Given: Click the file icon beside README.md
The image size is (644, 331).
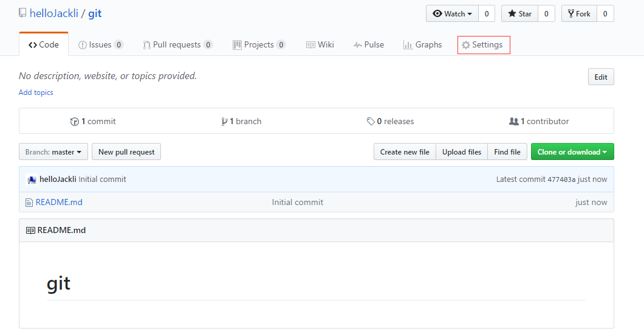Looking at the screenshot, I should (x=29, y=202).
